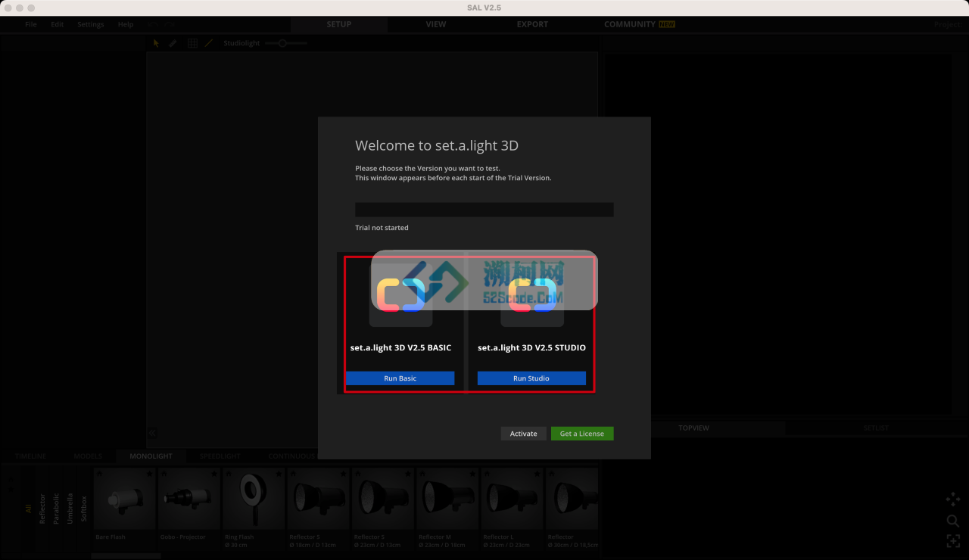Click 'set.a.light 3D V2.5 BASIC' label
The image size is (969, 560).
pyautogui.click(x=400, y=348)
